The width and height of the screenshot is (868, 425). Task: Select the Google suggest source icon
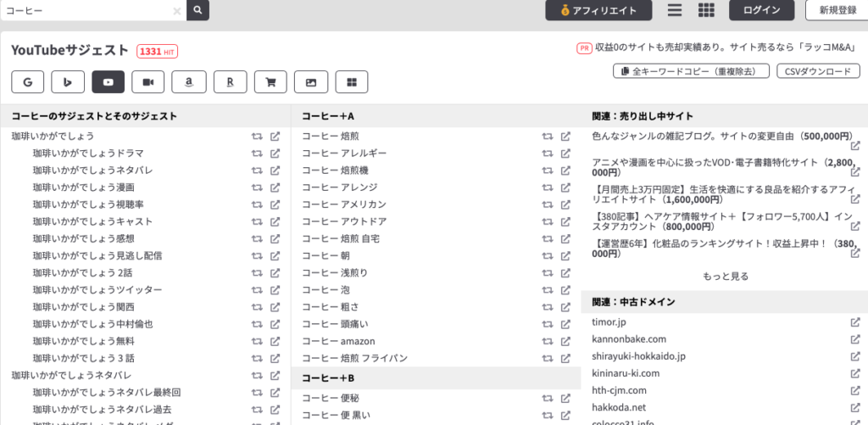(x=28, y=82)
